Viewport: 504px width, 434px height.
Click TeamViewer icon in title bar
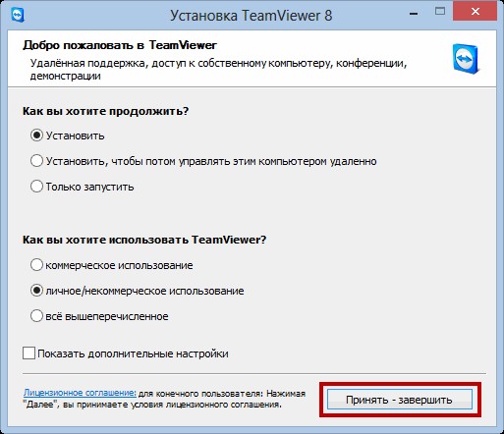(17, 15)
